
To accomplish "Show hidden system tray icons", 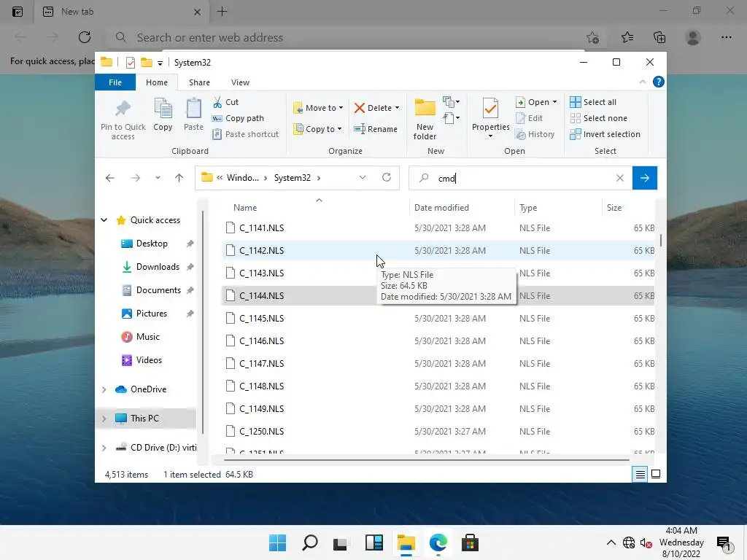I will [x=611, y=542].
